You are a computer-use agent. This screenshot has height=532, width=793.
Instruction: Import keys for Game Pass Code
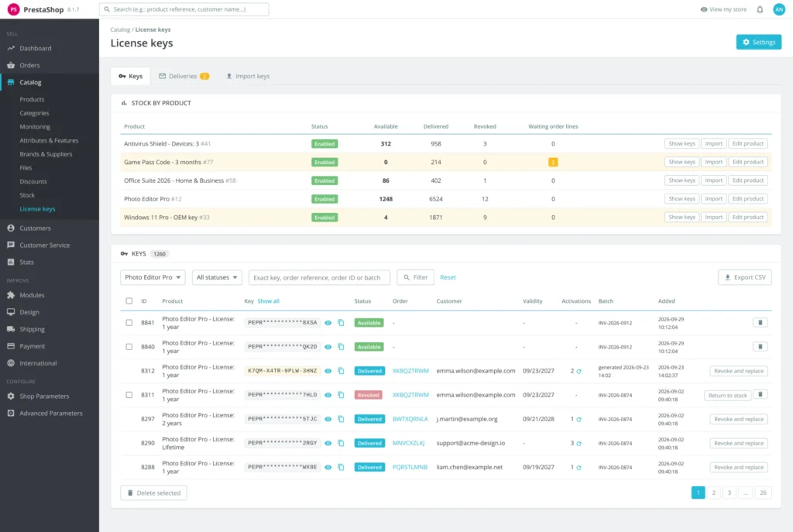point(713,162)
